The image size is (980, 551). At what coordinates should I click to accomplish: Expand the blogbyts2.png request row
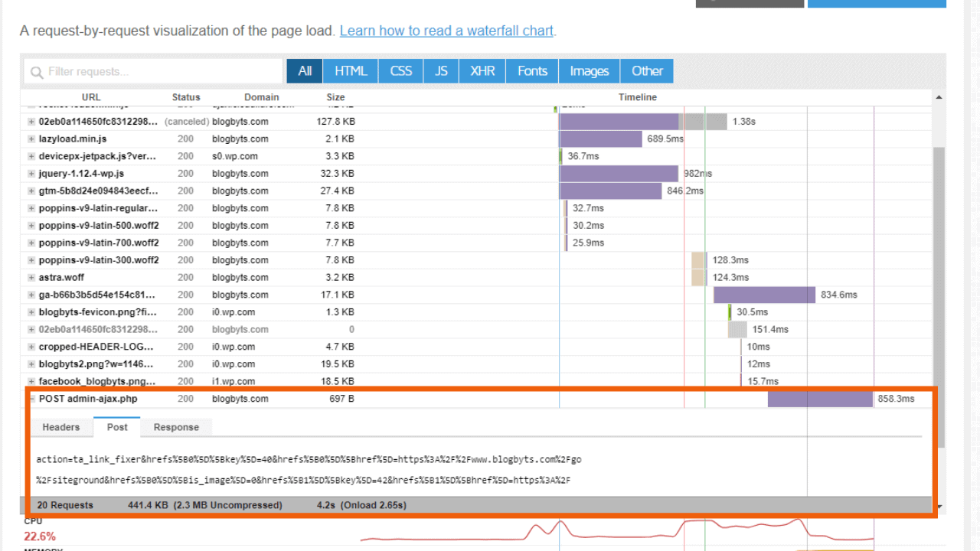[x=31, y=364]
